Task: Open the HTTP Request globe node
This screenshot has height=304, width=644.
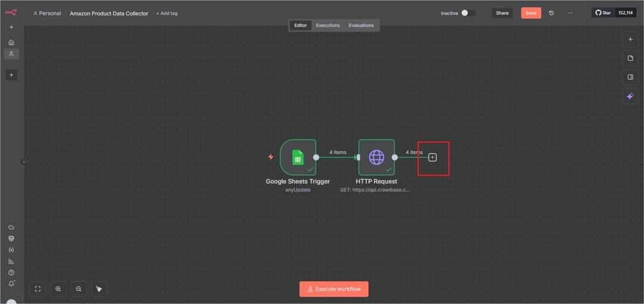Action: point(376,157)
